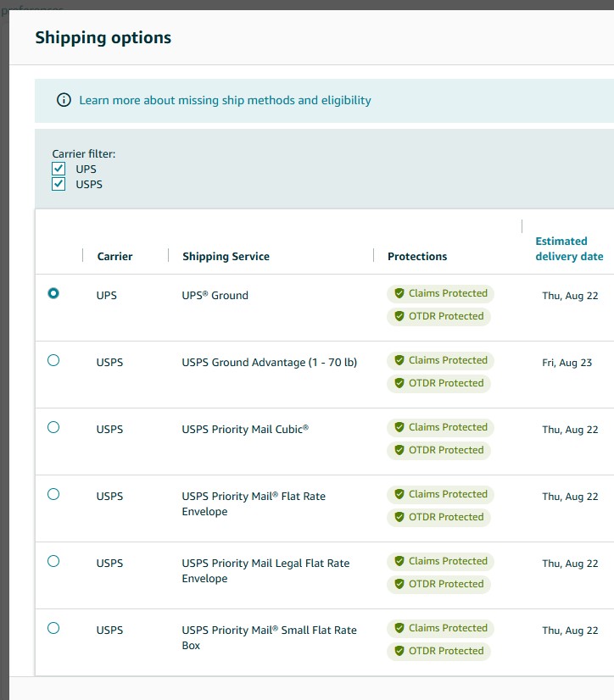Click OTDR Protected badge for Small Flat Rate Box
Image resolution: width=614 pixels, height=700 pixels.
pyautogui.click(x=438, y=651)
